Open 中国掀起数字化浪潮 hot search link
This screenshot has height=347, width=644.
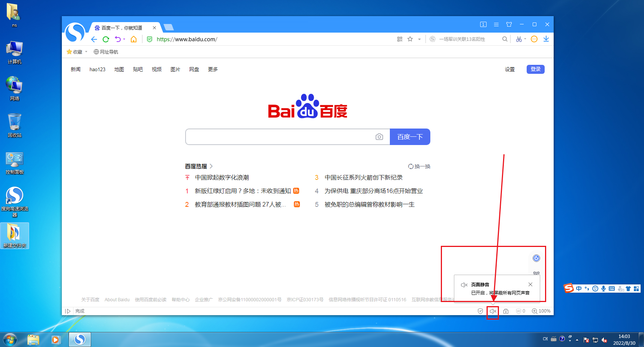(222, 178)
